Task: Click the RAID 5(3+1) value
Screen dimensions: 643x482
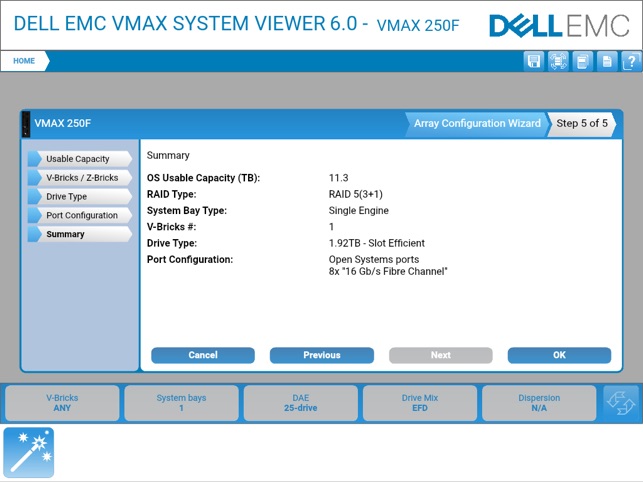Action: (356, 194)
